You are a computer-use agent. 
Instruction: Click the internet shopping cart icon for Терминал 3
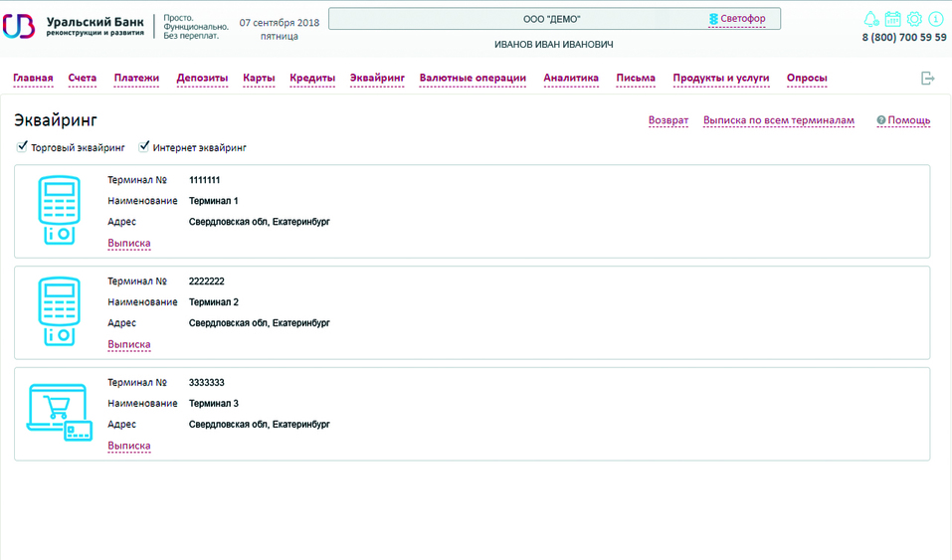pos(58,413)
